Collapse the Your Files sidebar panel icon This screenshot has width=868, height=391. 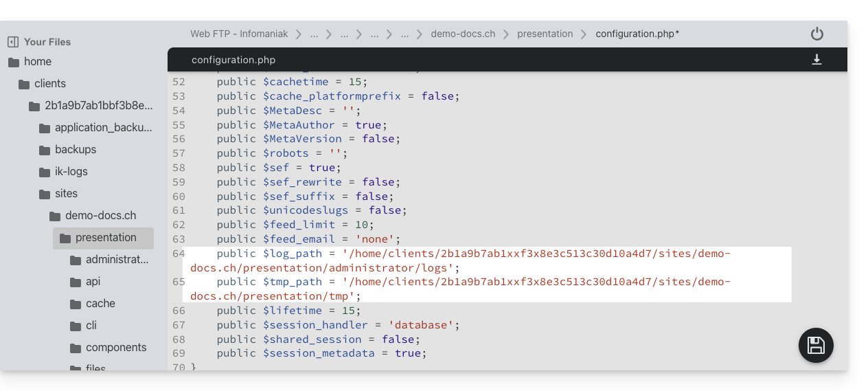[13, 42]
